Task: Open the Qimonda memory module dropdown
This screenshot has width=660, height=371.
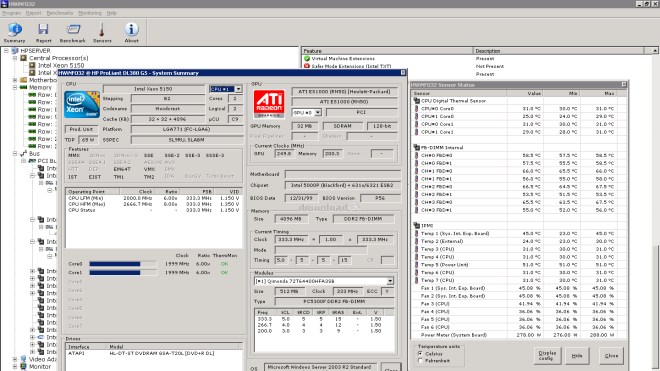Action: (x=390, y=281)
